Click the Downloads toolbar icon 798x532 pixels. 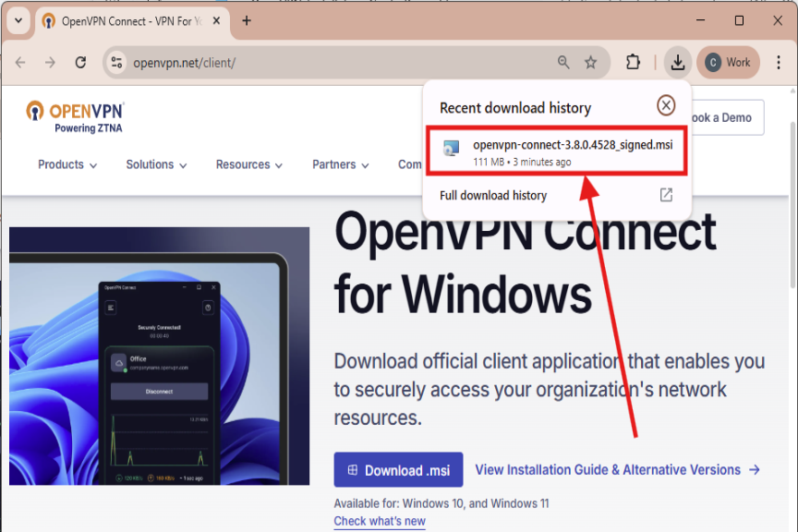click(678, 63)
